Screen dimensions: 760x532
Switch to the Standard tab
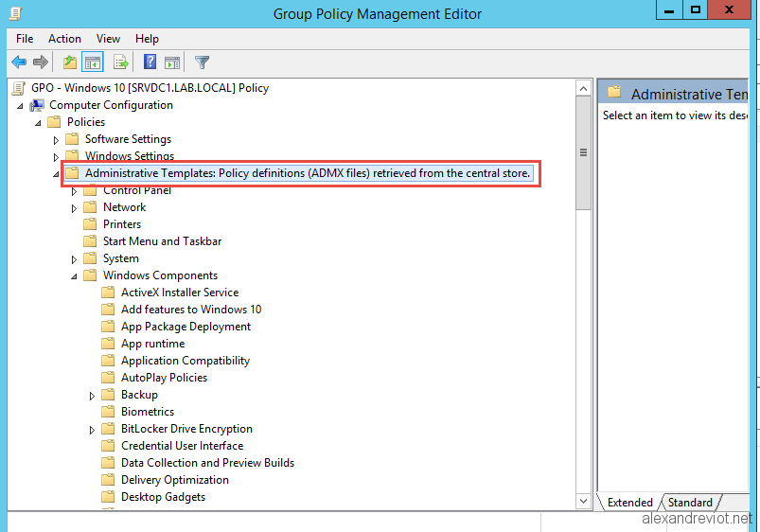click(x=690, y=502)
